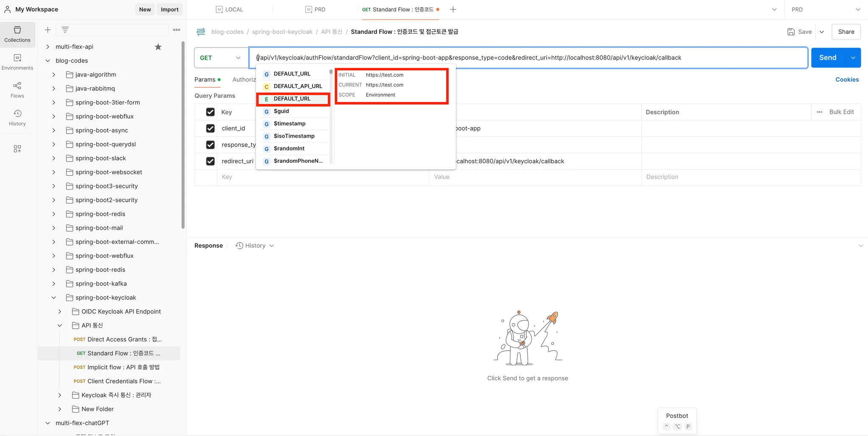Open the Postbot panel
This screenshot has height=436, width=868.
pyautogui.click(x=677, y=420)
